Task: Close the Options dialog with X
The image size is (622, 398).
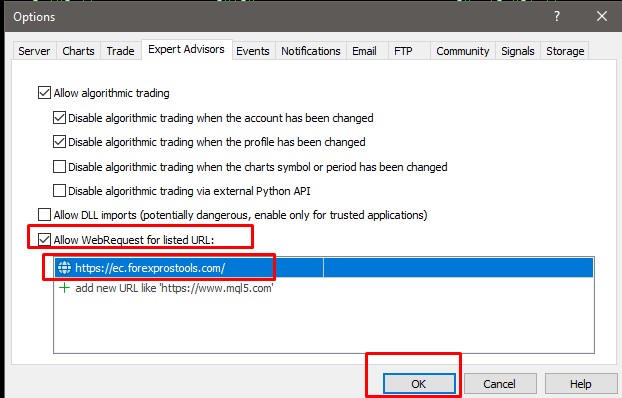Action: (x=602, y=16)
